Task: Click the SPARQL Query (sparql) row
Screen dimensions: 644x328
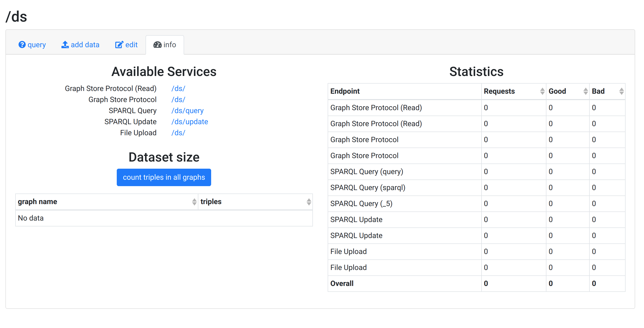Action: (368, 188)
